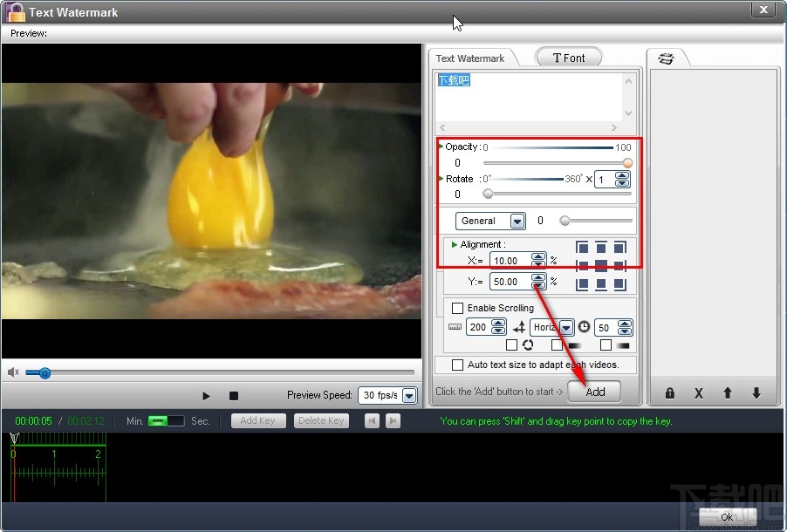Mute the preview audio via speaker icon
This screenshot has width=787, height=532.
(x=12, y=372)
